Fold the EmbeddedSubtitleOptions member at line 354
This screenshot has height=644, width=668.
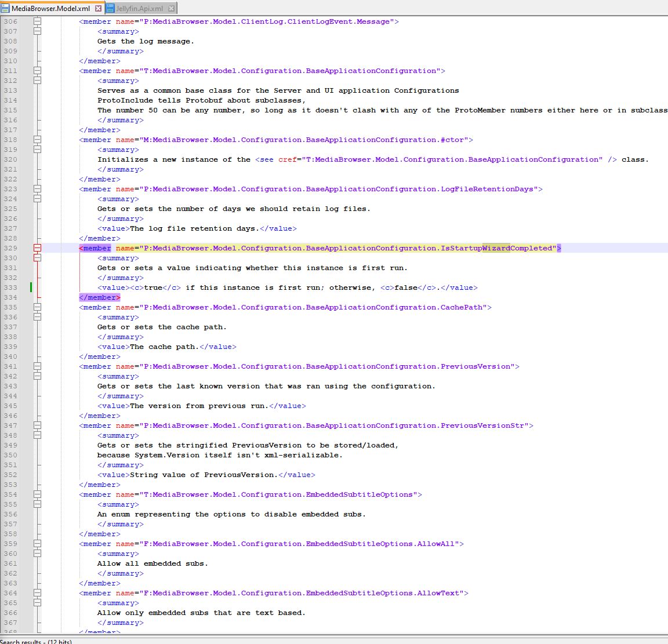tap(38, 494)
